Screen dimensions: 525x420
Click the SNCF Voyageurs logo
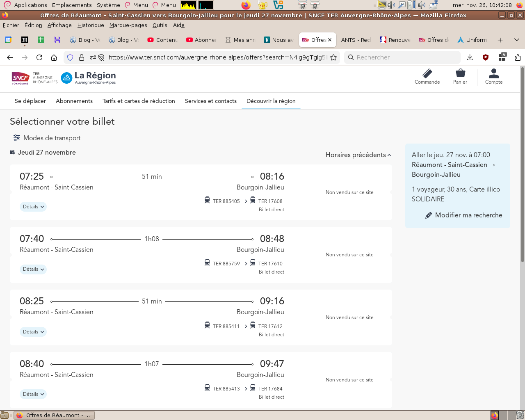(21, 78)
